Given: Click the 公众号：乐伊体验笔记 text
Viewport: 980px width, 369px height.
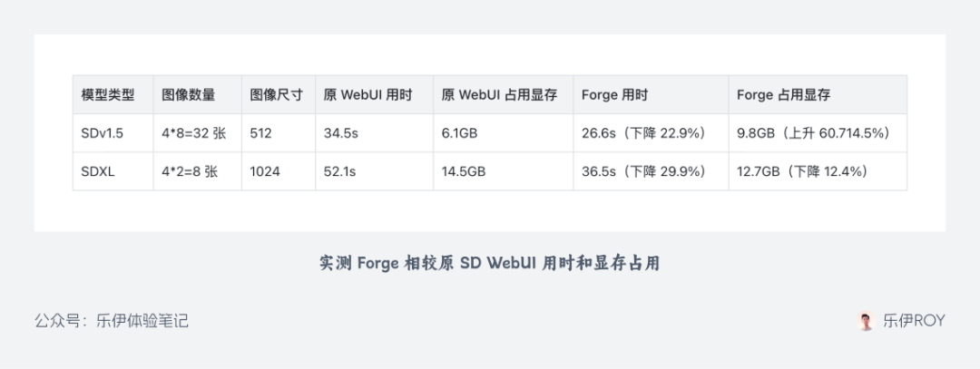Looking at the screenshot, I should (x=112, y=321).
